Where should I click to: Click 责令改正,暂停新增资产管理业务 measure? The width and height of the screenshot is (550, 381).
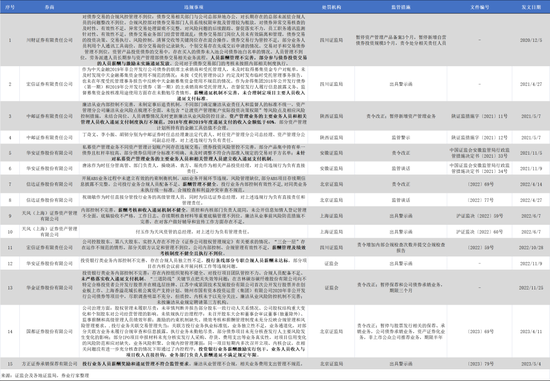(401, 116)
